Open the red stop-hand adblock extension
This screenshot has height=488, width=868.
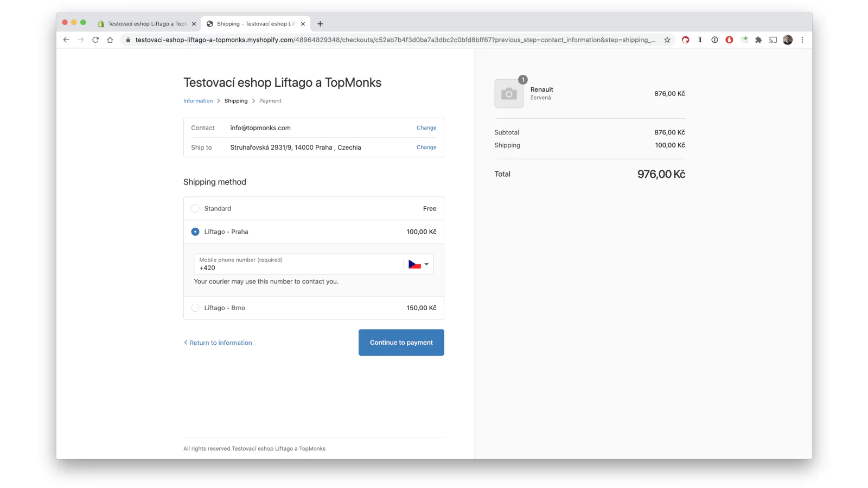click(730, 40)
